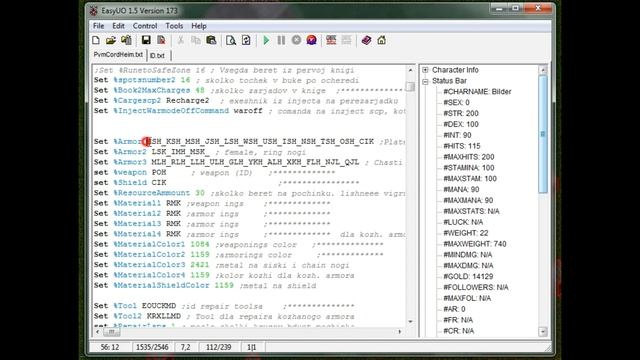Screen dimensions: 640x360
Task: Create a new script file
Action: (x=96, y=40)
